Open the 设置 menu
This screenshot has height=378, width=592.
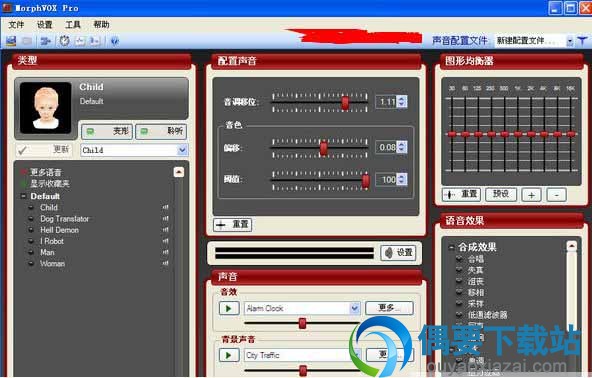[x=45, y=25]
